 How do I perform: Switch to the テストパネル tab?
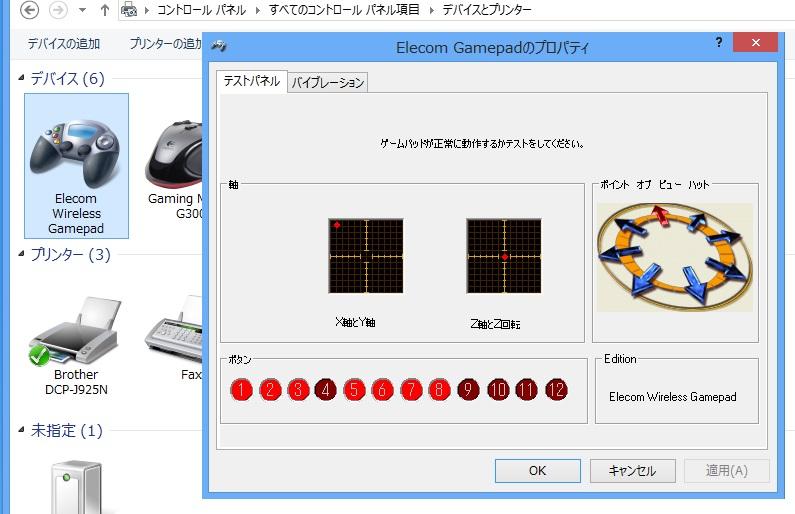pos(251,81)
